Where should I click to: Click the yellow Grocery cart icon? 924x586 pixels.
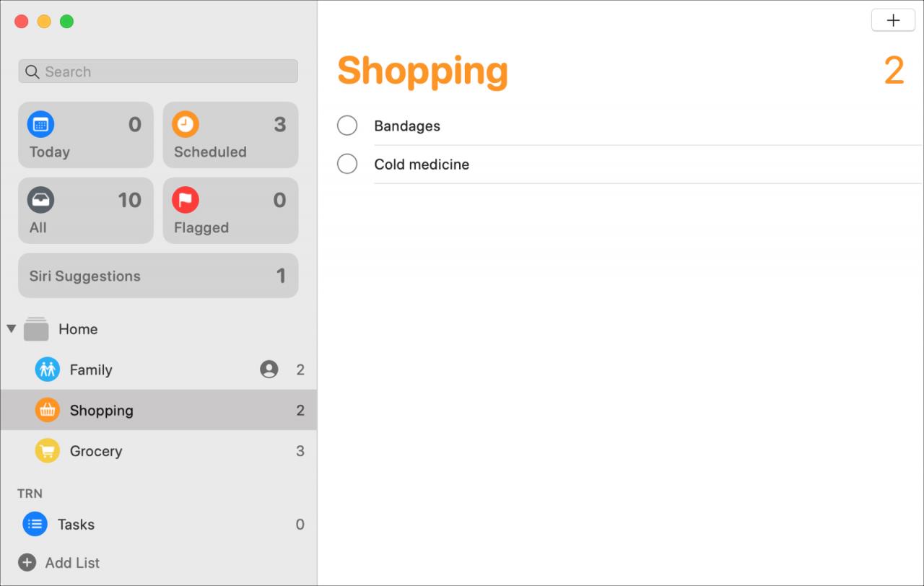48,451
